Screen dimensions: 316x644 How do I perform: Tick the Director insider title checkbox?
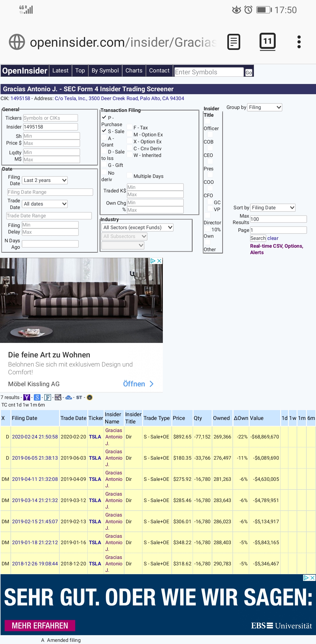point(208,215)
